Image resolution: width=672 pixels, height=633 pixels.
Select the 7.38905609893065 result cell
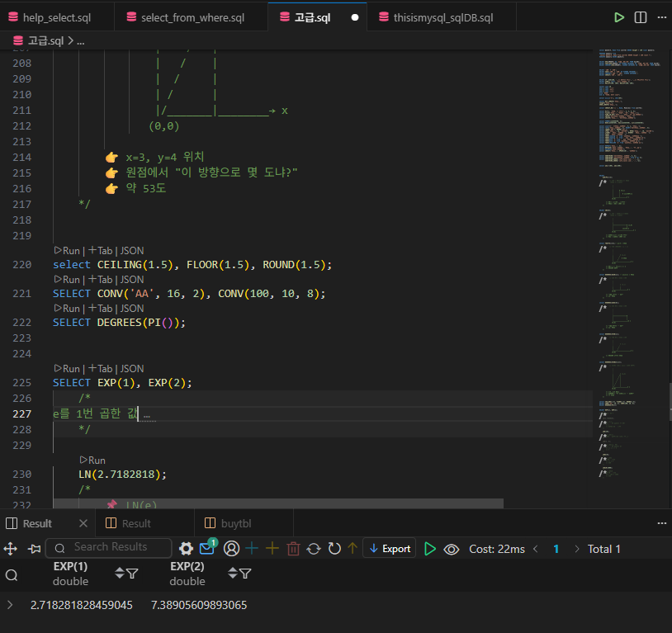(199, 605)
